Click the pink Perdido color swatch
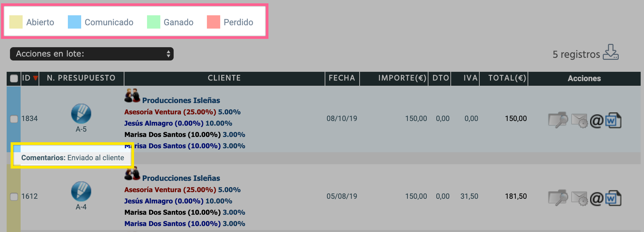Viewport: 644px width, 232px height. click(214, 22)
